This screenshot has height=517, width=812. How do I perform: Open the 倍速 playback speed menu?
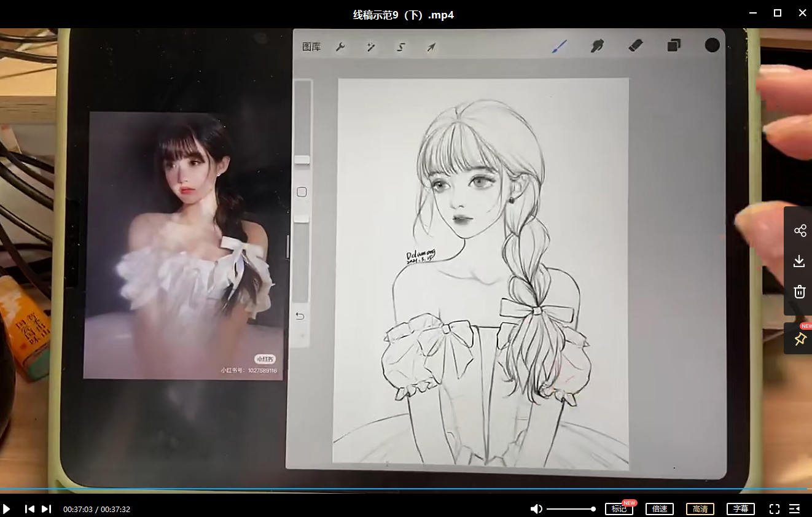659,509
